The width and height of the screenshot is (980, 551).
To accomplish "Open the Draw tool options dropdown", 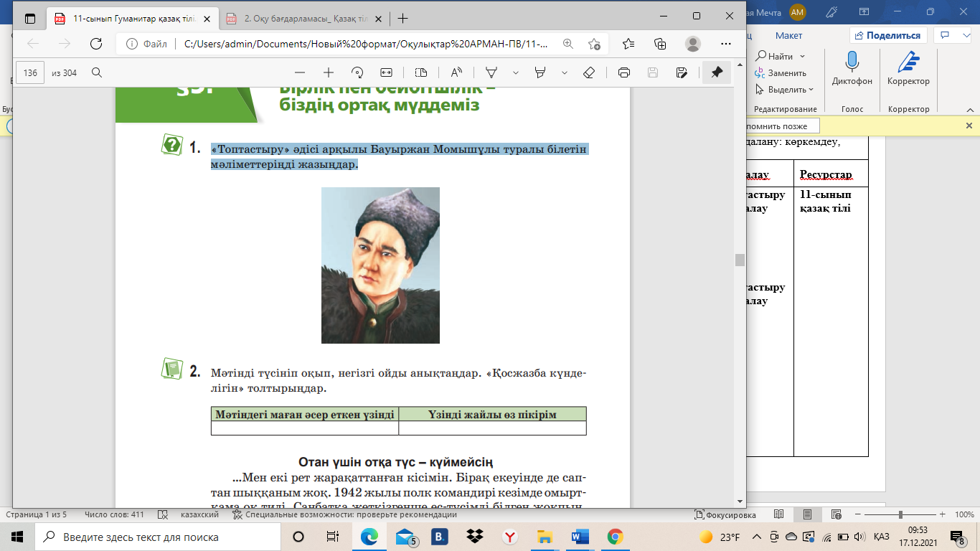I will click(515, 72).
